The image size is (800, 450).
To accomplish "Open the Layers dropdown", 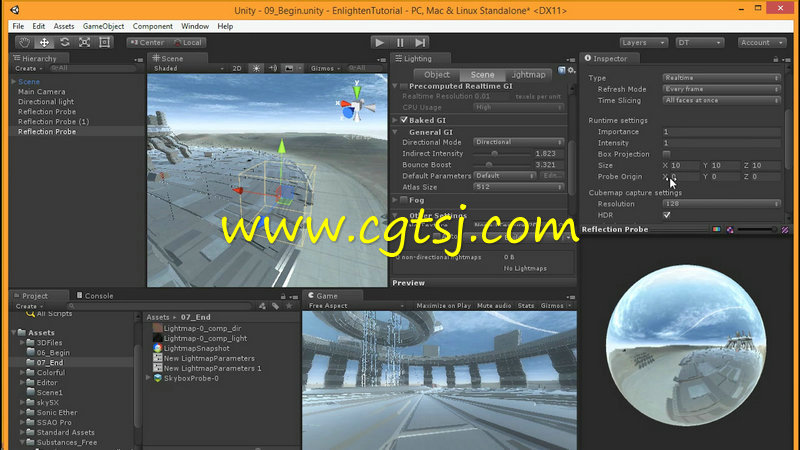I will [643, 43].
